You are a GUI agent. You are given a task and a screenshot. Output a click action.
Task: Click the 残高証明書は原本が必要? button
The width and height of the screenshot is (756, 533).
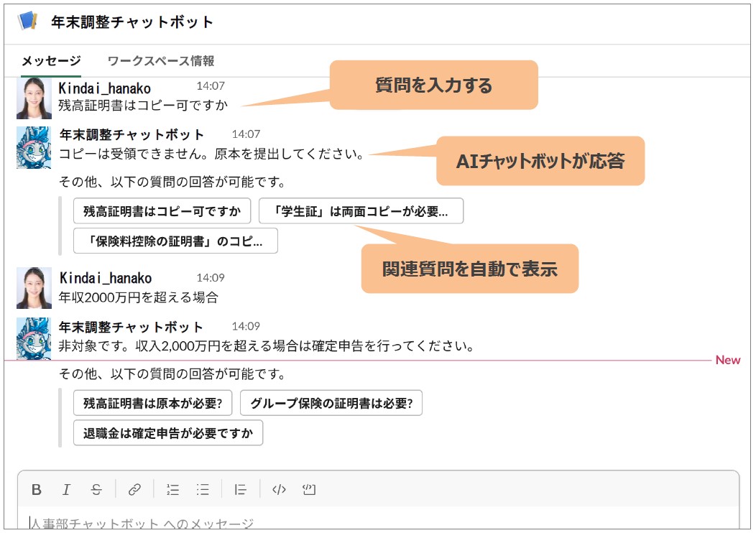click(154, 403)
